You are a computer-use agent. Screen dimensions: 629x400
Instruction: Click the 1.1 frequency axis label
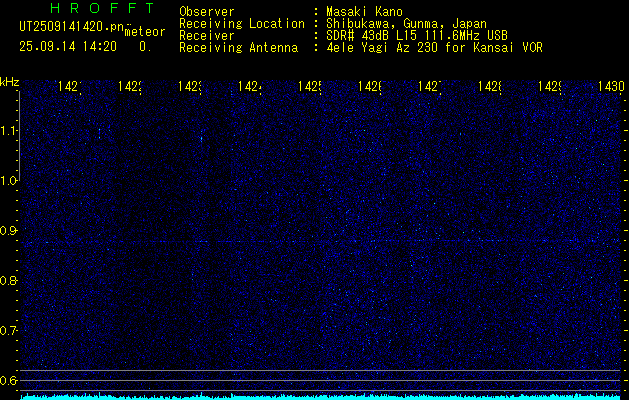tap(9, 131)
